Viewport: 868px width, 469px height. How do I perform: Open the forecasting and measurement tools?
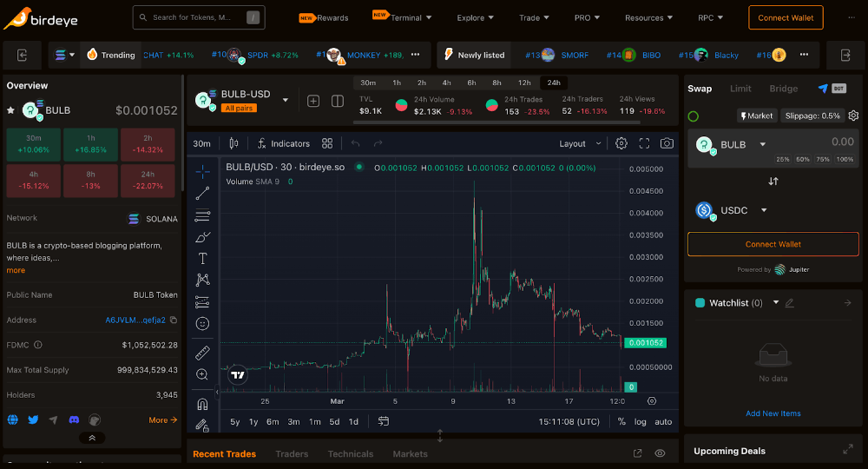(x=202, y=301)
